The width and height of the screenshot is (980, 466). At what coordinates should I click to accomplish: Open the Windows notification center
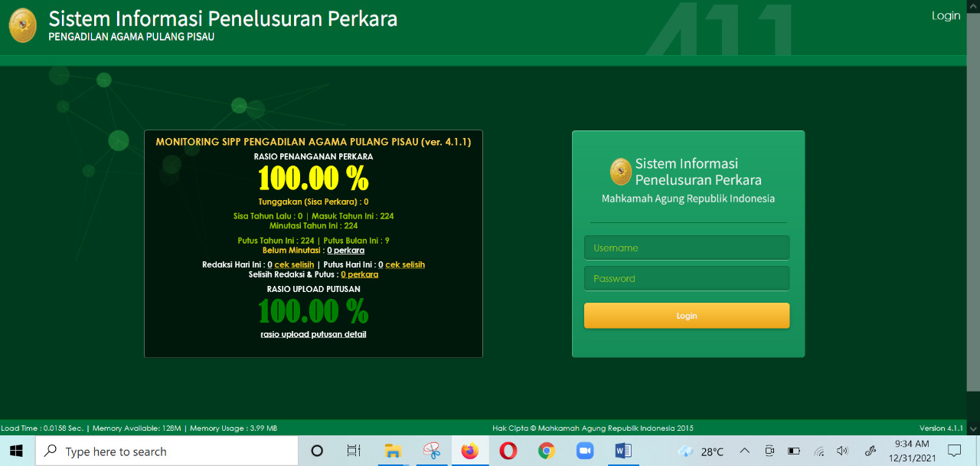pyautogui.click(x=954, y=451)
